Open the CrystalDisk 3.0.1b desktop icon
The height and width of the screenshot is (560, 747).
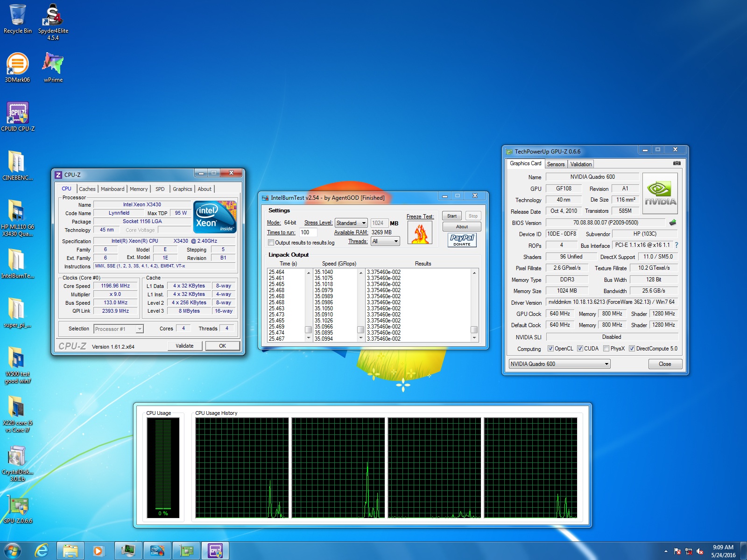point(17,463)
